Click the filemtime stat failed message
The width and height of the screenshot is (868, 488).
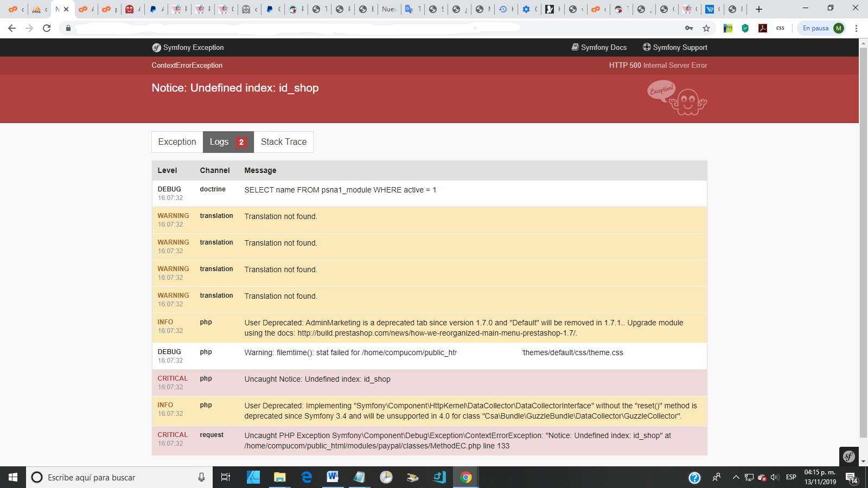[x=433, y=352]
